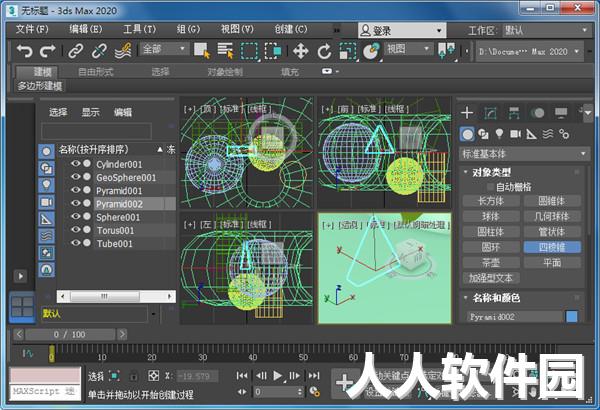Toggle visibility eye of Cylinder001
The image size is (600, 410).
(x=75, y=163)
